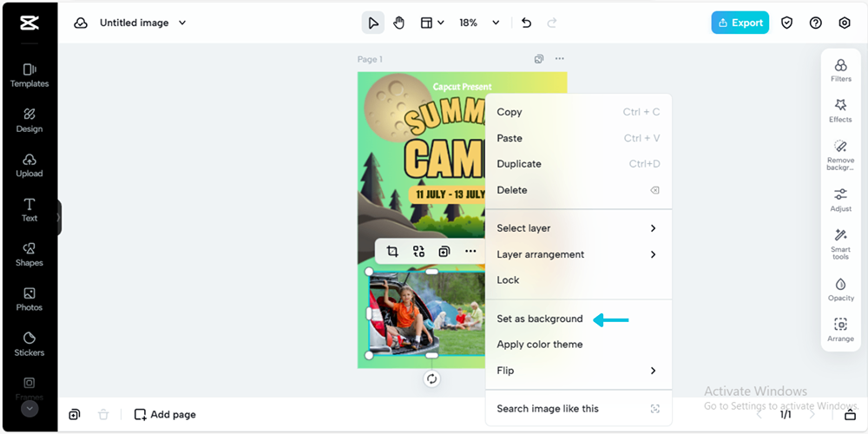The image size is (868, 434).
Task: Duplicate page icon next to Page 1
Action: [539, 59]
